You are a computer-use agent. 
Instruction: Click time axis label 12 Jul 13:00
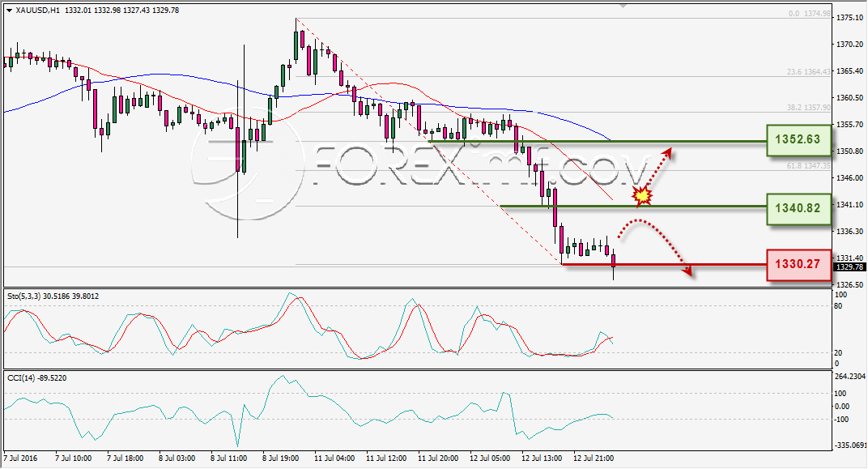pos(542,458)
